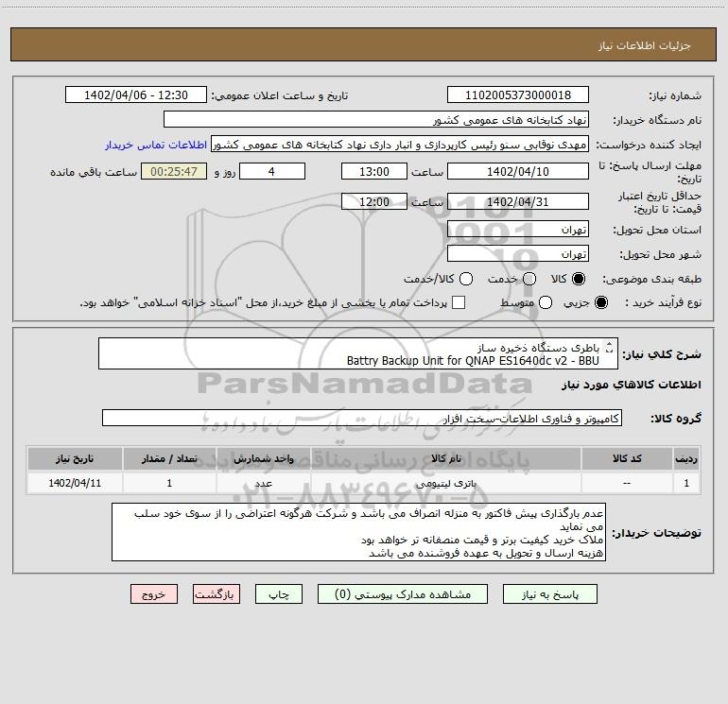Click the شرح کلی نیاز text area
728x704 pixels.
358,353
